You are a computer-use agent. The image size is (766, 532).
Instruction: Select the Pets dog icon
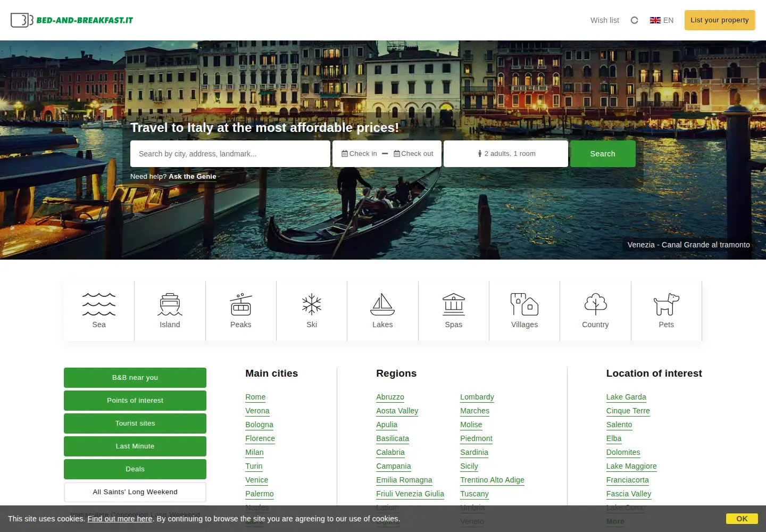point(667,304)
